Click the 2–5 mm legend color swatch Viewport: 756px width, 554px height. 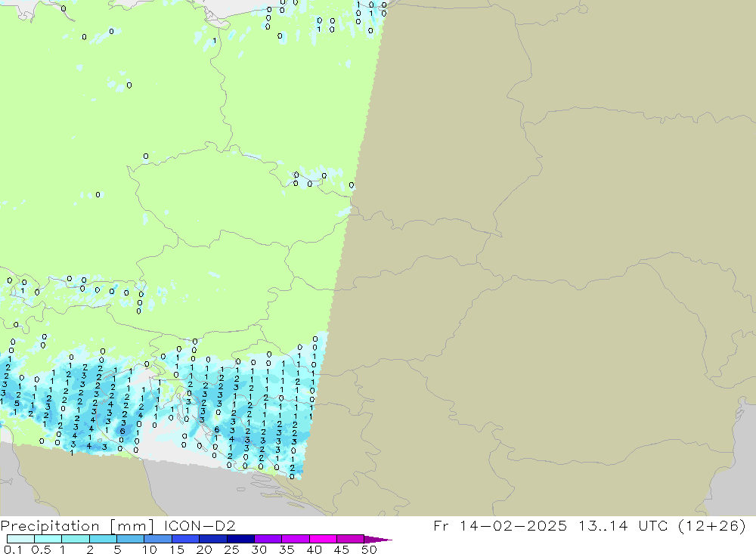coord(103,539)
